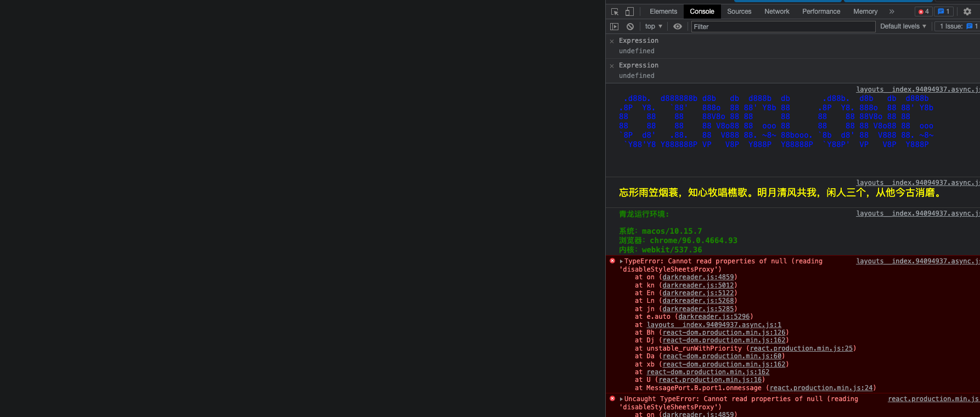Screen dimensions: 980x417
Task: Click the first Expression text
Action: click(639, 41)
